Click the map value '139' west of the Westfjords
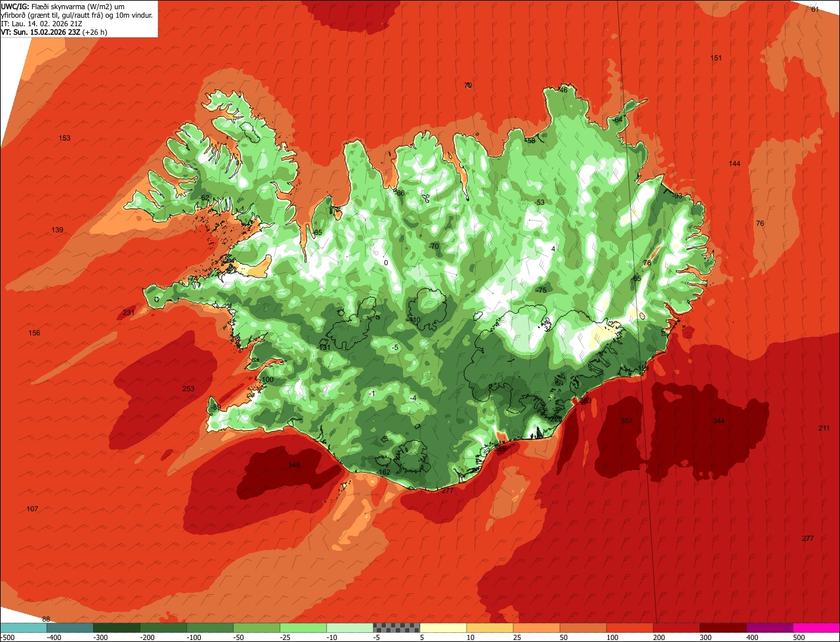 coord(58,230)
